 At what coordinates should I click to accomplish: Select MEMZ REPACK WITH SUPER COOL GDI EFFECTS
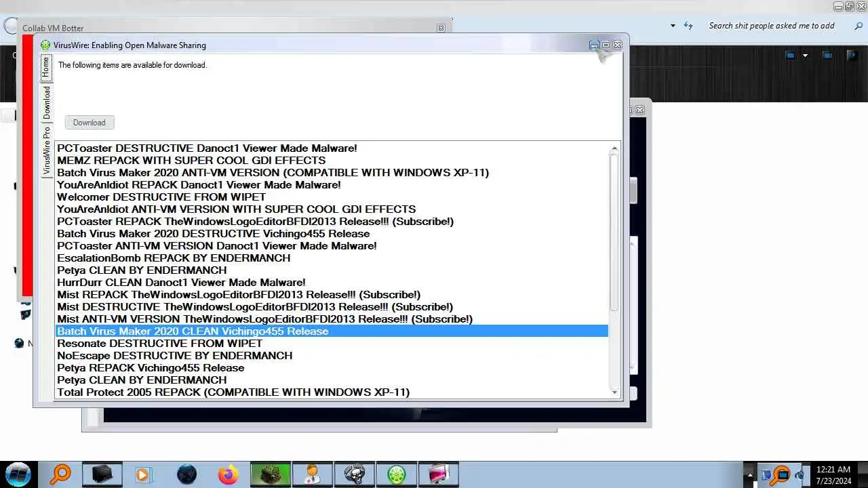pos(332,161)
